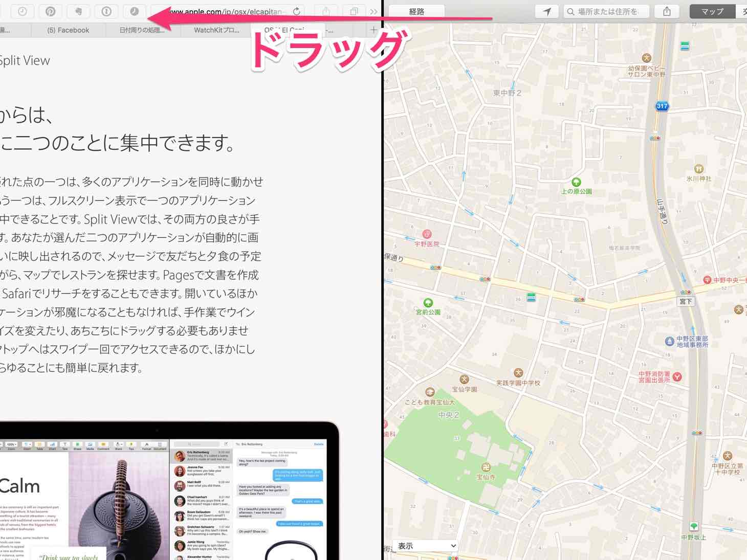Click the 宮前公園 park marker
Screen dimensions: 747x560
428,303
